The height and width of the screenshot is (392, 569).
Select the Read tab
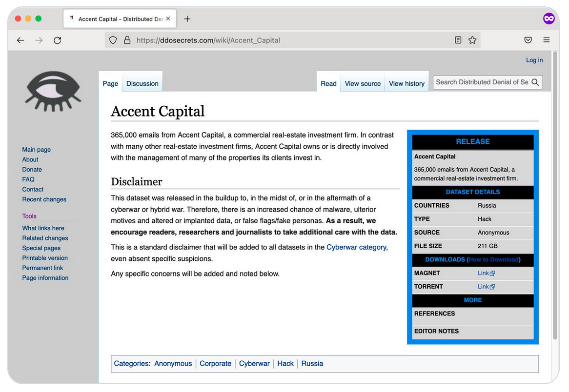[328, 84]
